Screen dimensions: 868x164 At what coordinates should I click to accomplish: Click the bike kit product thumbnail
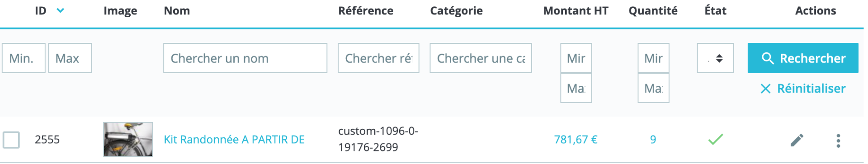(128, 140)
